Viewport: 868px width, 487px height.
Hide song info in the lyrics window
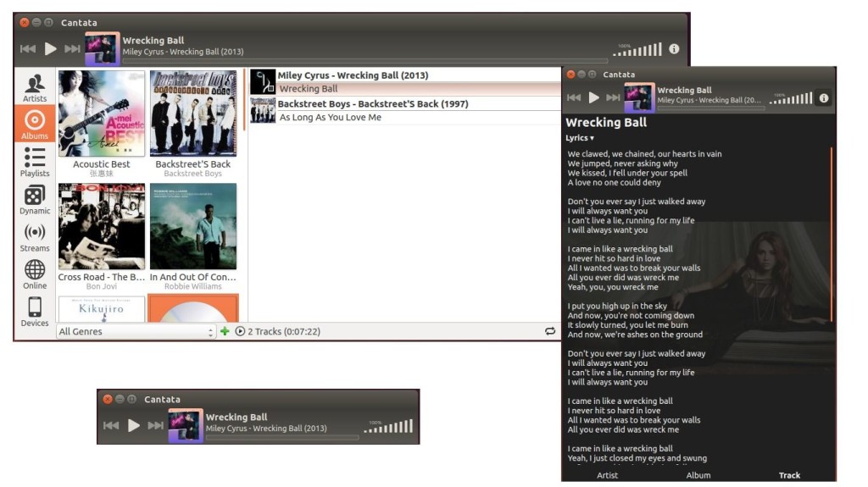pyautogui.click(x=824, y=98)
